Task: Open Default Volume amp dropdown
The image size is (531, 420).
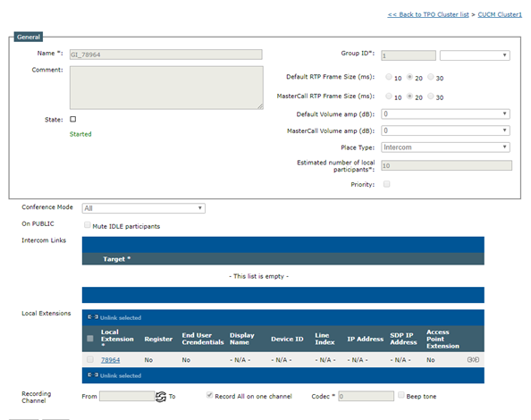Action: [x=445, y=114]
